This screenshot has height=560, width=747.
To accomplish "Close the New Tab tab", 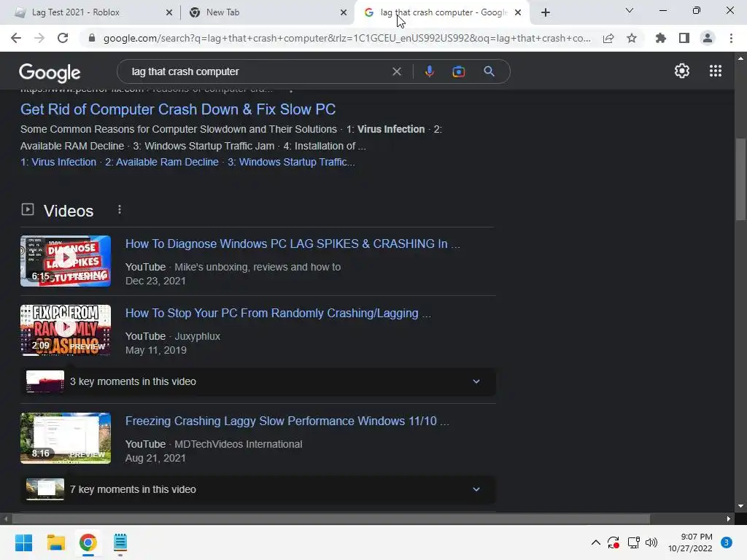I will click(344, 12).
